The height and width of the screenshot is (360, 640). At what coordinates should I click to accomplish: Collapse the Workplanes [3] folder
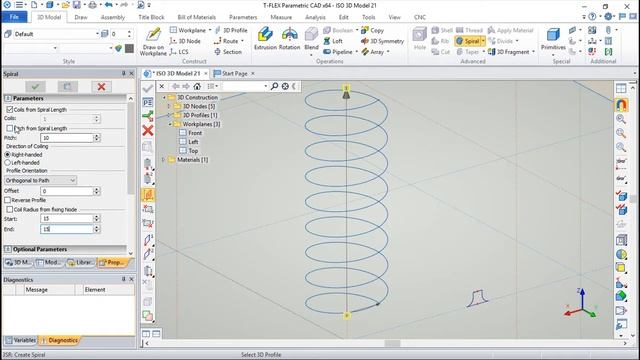[170, 124]
